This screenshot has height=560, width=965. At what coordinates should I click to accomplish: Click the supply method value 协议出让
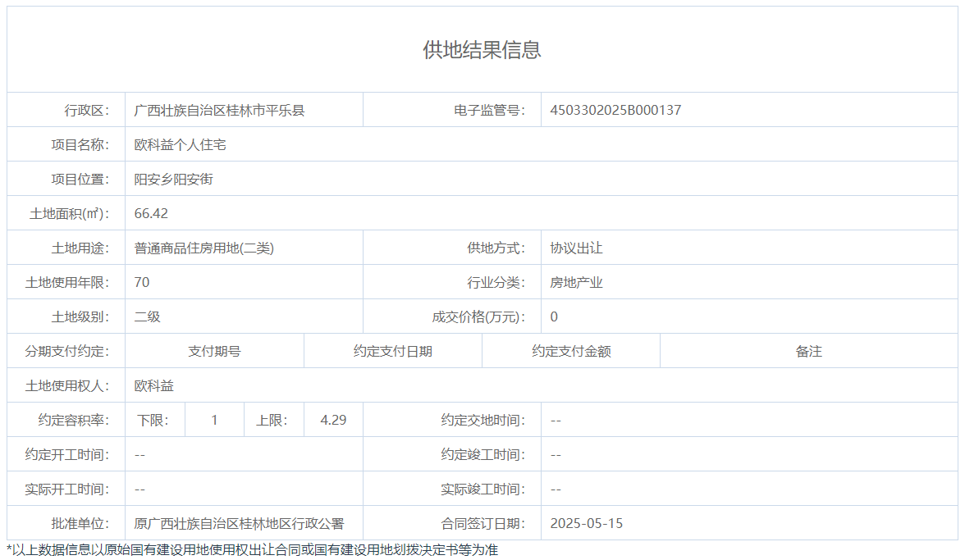[576, 248]
